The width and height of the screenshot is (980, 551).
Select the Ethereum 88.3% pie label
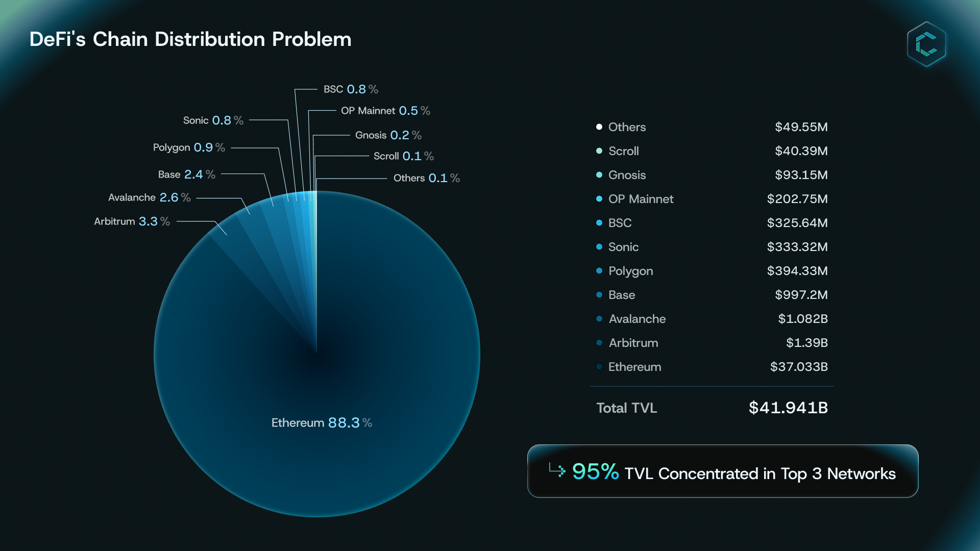[x=322, y=422]
